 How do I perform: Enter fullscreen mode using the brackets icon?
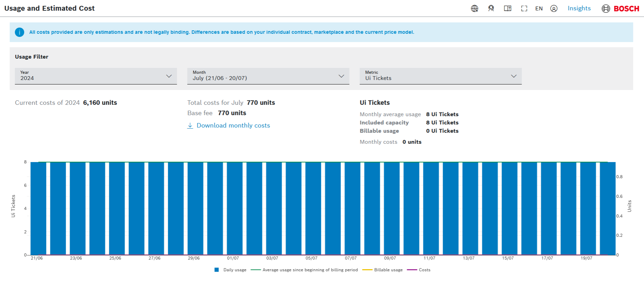coord(524,9)
